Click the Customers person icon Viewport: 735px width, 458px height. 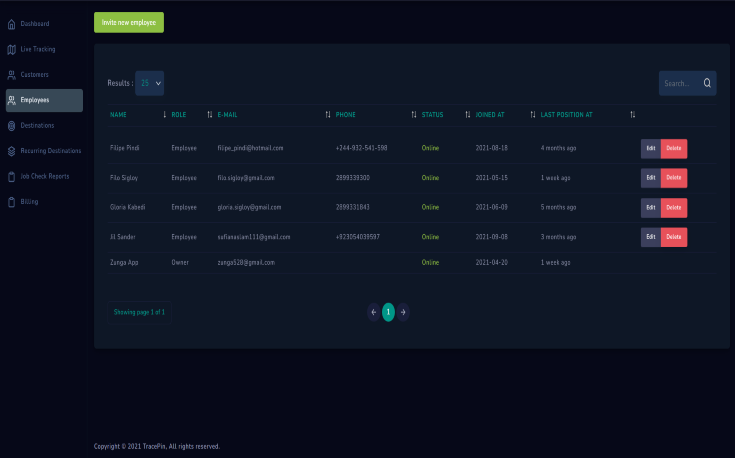tap(11, 75)
